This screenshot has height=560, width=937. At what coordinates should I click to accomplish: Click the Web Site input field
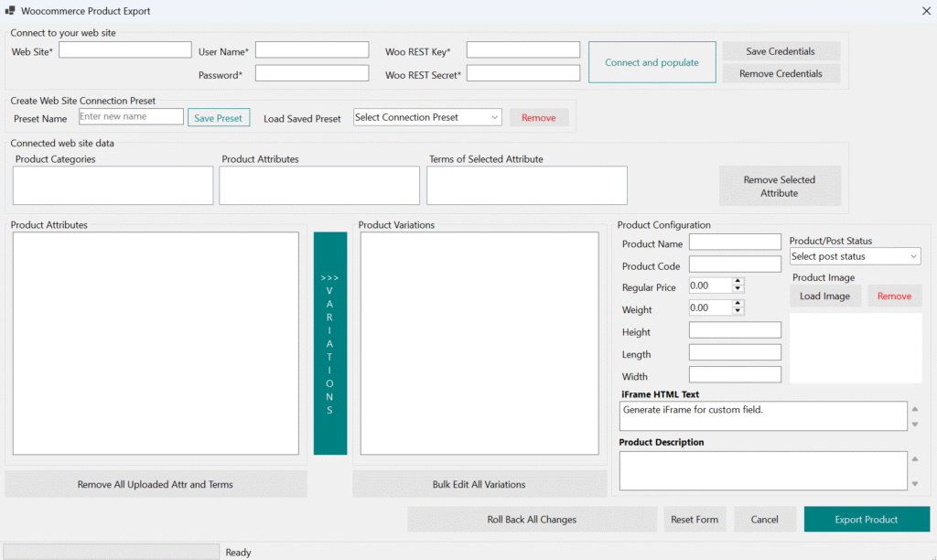tap(125, 50)
